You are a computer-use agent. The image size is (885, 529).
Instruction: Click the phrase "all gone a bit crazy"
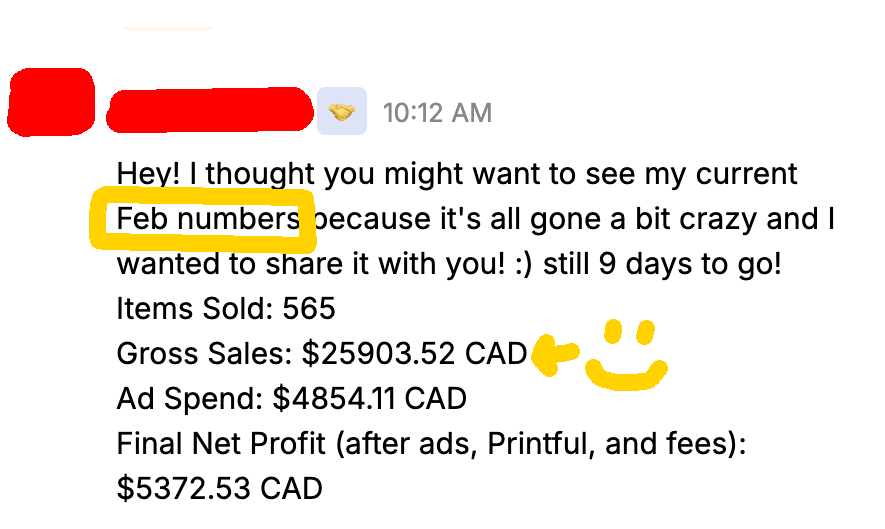pyautogui.click(x=621, y=219)
